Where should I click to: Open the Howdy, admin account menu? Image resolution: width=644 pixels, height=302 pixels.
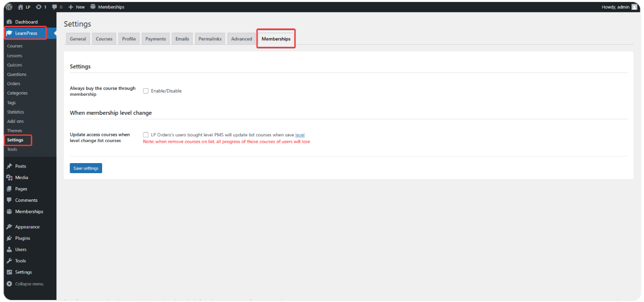618,7
